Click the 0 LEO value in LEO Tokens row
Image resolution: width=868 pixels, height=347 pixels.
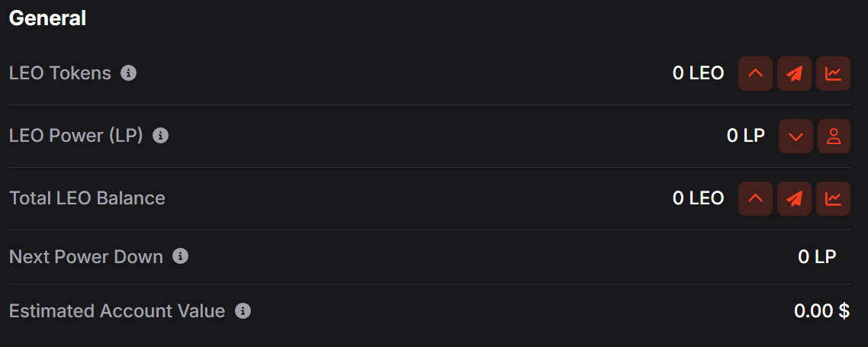click(x=698, y=73)
